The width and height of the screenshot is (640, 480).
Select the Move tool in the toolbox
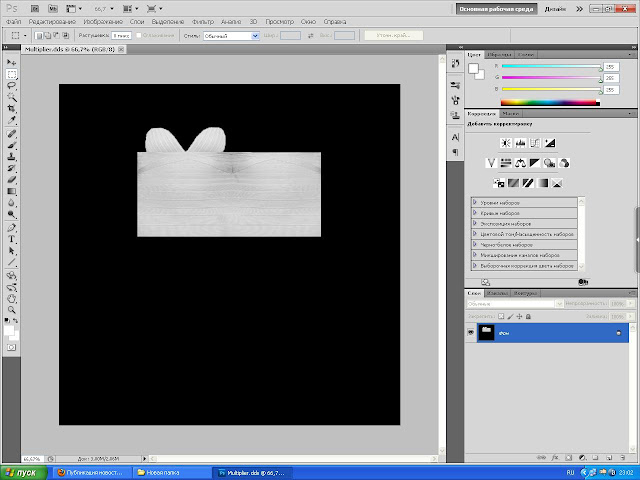pos(12,62)
